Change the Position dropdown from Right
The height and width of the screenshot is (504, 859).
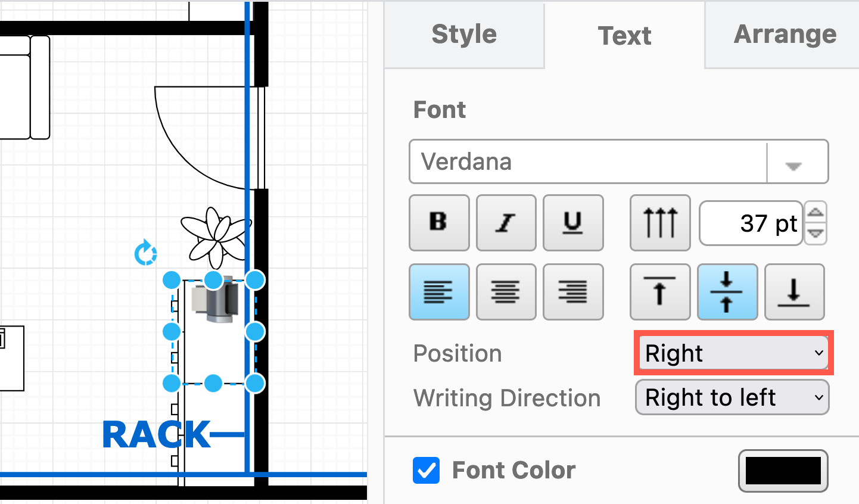pos(733,353)
